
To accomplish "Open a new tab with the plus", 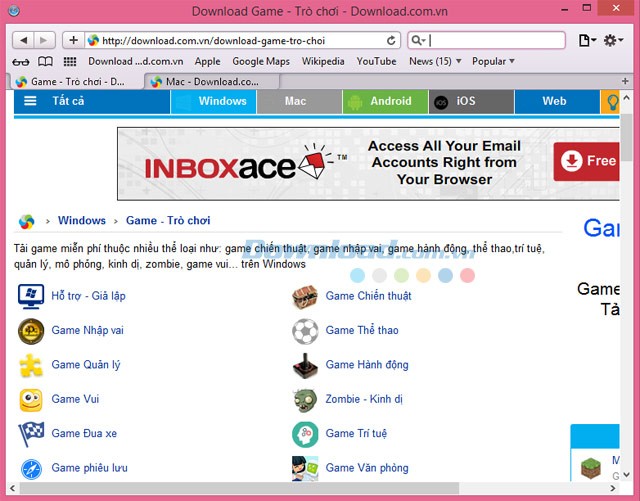I will (x=625, y=81).
